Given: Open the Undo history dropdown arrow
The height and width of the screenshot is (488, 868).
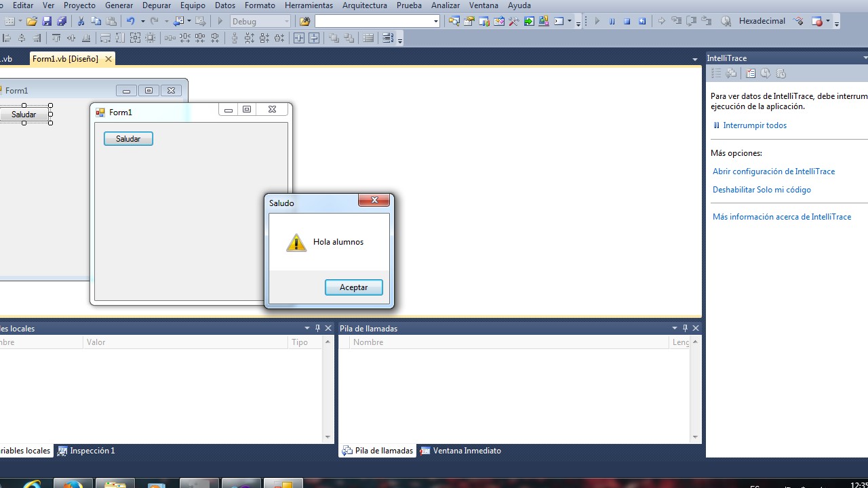Looking at the screenshot, I should pos(143,21).
